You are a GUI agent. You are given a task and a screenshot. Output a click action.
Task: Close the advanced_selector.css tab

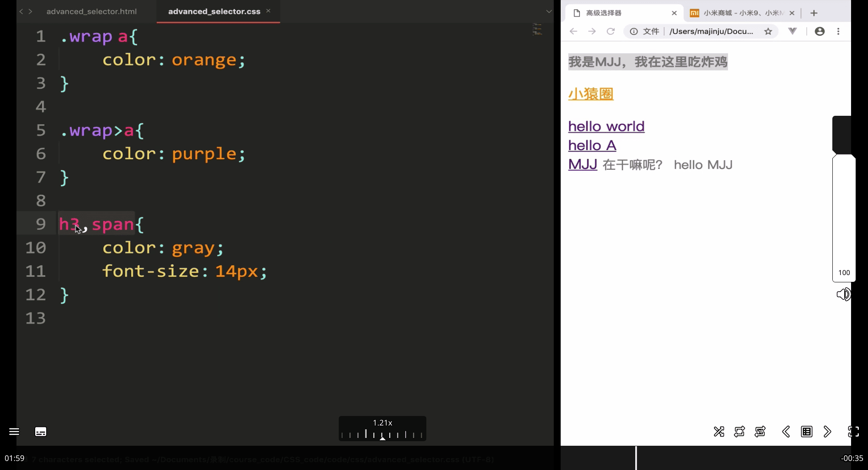click(268, 11)
